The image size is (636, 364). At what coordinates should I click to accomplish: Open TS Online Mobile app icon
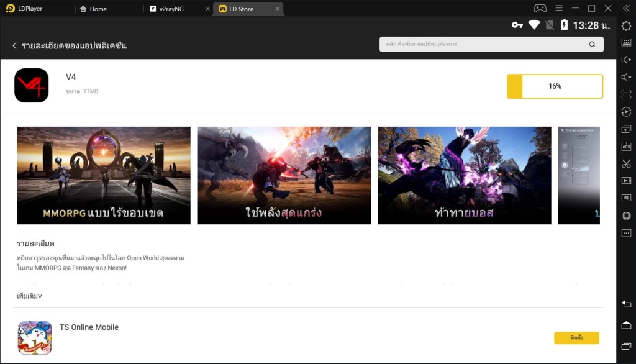[35, 338]
